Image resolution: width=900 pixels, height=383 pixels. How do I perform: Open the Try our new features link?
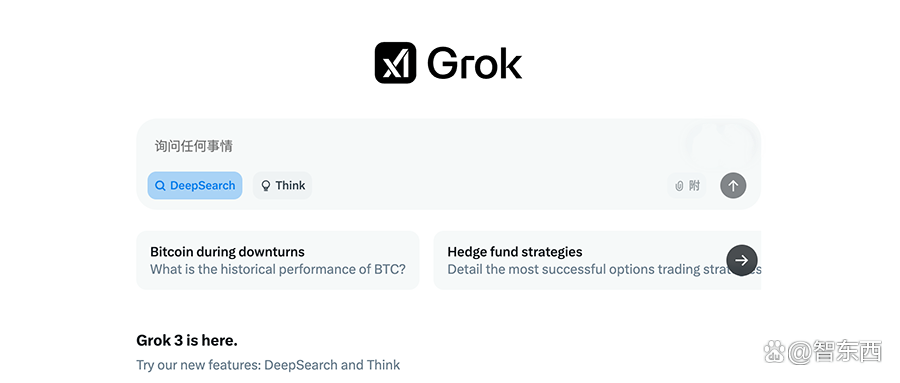click(268, 365)
